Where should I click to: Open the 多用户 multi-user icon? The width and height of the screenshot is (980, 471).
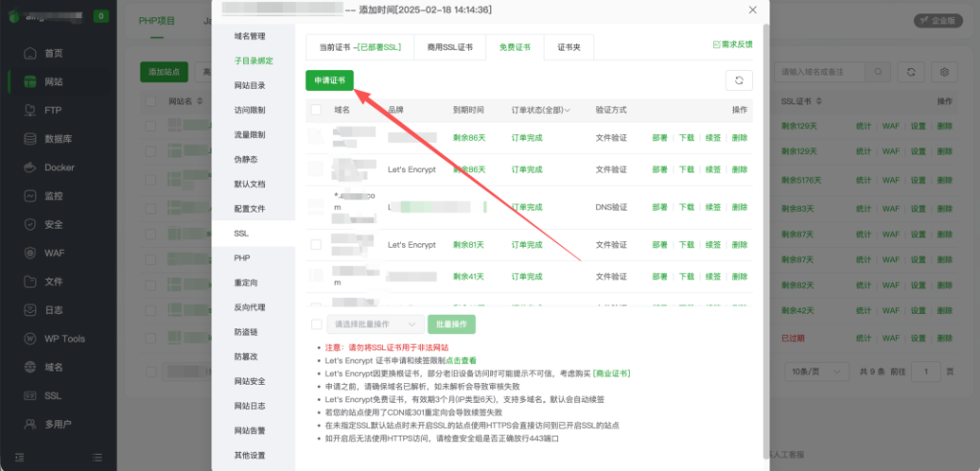[x=30, y=425]
